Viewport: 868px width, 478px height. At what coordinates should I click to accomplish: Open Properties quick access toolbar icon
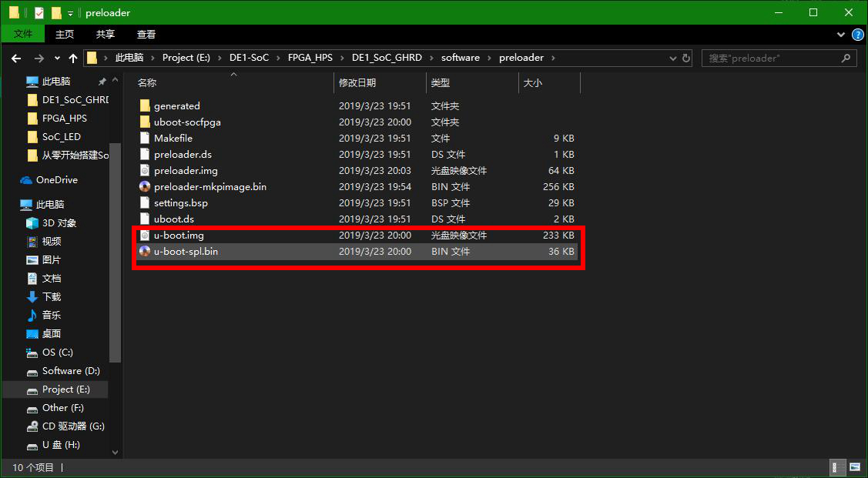tap(39, 12)
